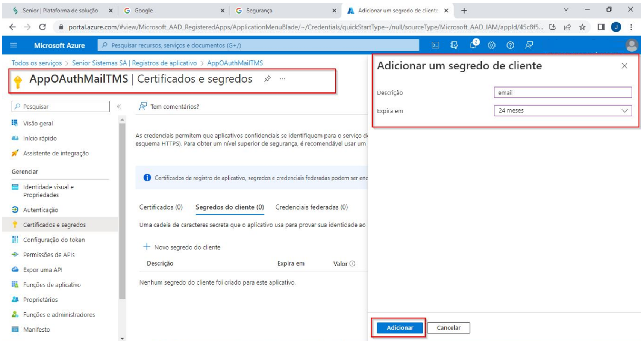Viewport: 644px width, 341px height.
Task: Toggle browser side panel
Action: pos(601,27)
